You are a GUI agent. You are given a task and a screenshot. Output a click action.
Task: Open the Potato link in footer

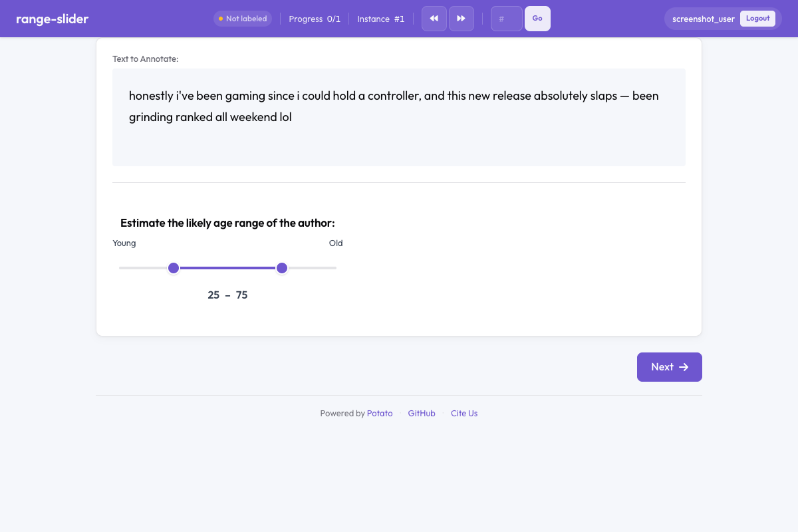click(x=380, y=414)
